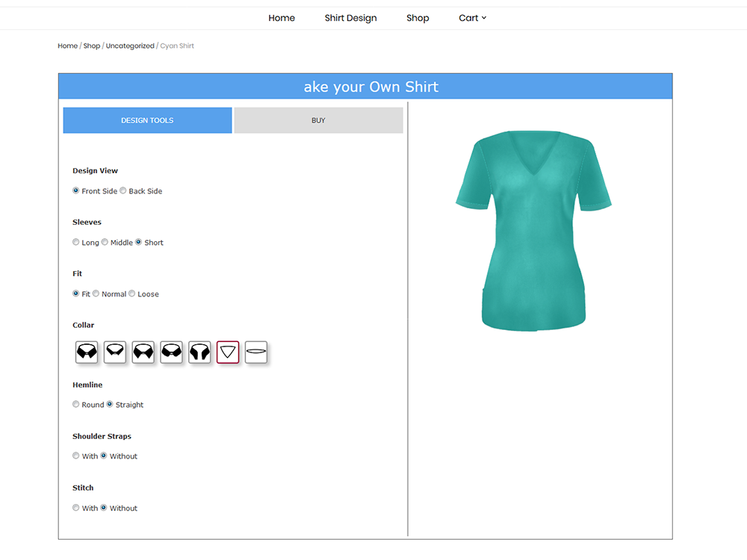Click the 'Cyan Shirt' breadcrumb text

coord(177,46)
